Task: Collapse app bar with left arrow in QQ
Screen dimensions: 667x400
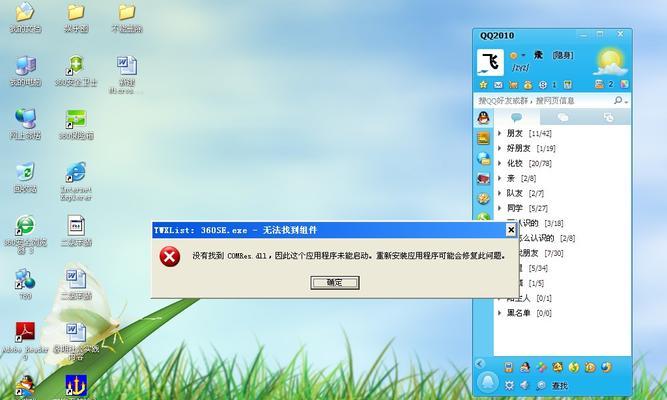Action: point(480,364)
